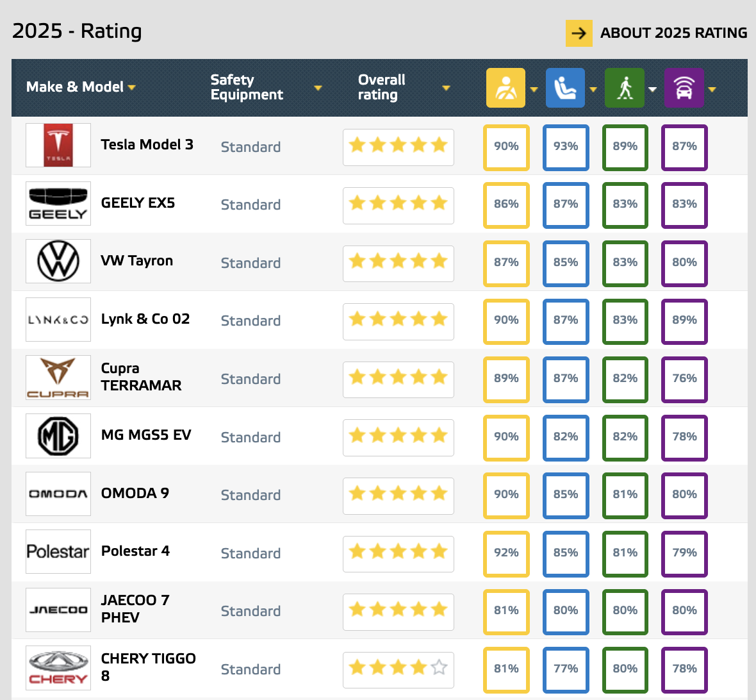Select the VW Tayron model name
The image size is (756, 700).
tap(137, 261)
